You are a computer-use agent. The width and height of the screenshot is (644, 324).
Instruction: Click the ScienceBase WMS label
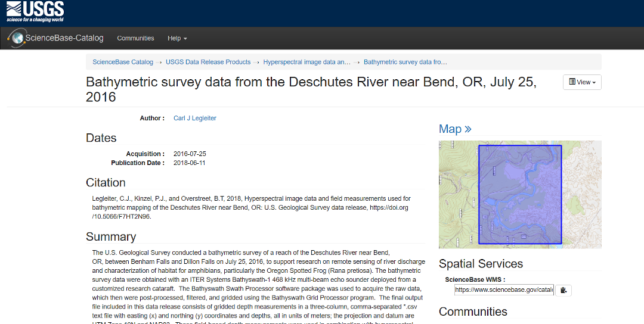tap(475, 280)
